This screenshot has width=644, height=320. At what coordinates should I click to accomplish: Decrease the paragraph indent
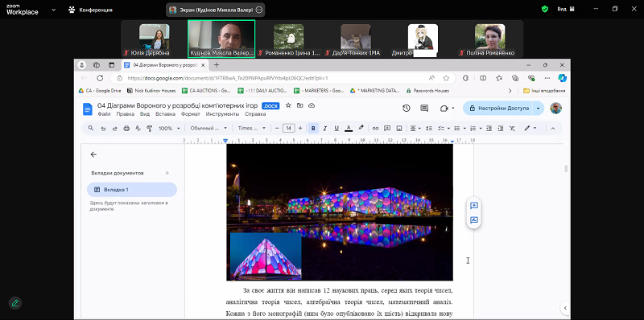[x=489, y=129]
